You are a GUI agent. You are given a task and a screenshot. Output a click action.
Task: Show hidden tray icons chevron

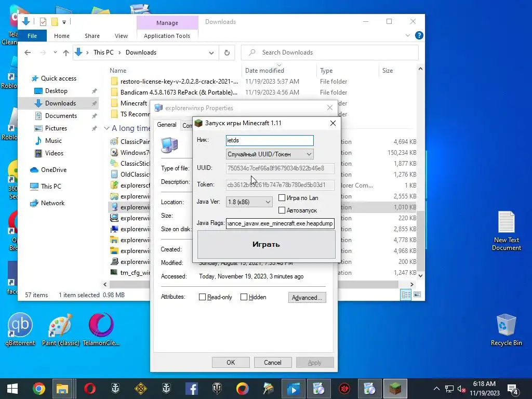coord(436,389)
